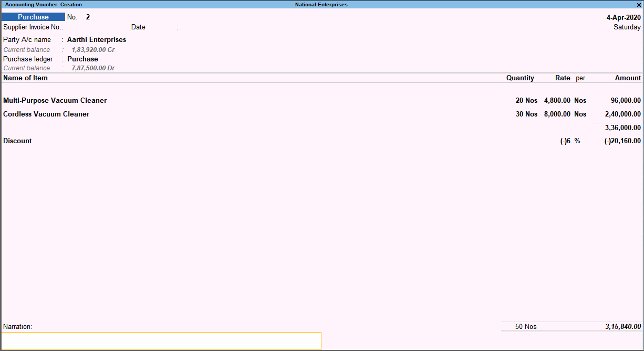The width and height of the screenshot is (644, 351).
Task: Click the voucher date 4-Apr-2020
Action: (x=624, y=17)
